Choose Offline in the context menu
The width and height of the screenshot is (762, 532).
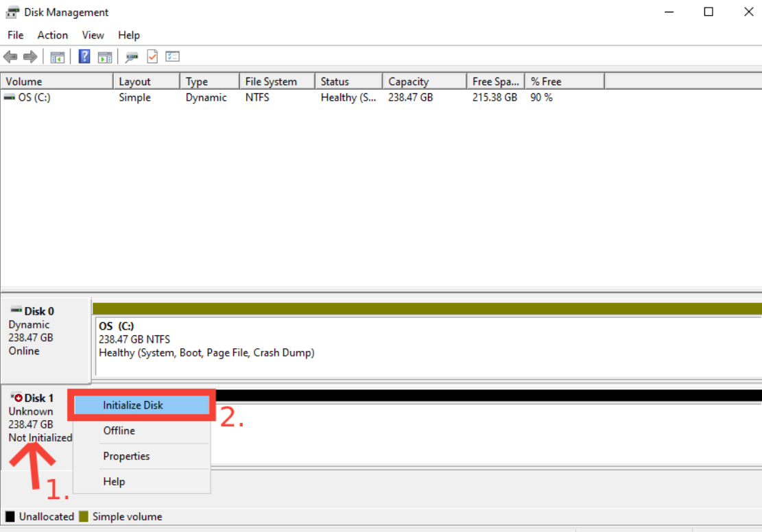pos(119,431)
